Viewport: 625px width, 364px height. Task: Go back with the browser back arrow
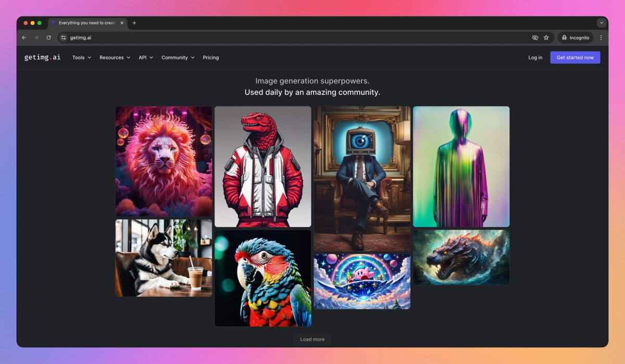[24, 37]
